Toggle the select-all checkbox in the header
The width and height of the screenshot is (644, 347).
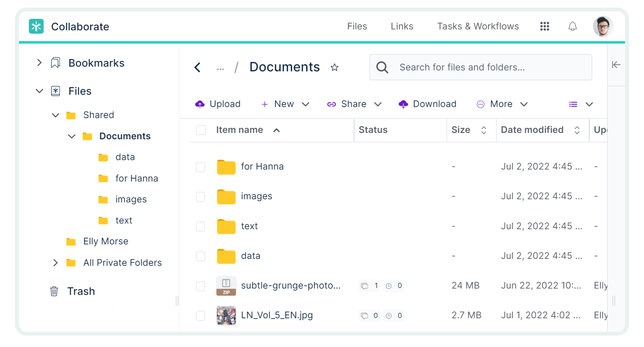(201, 130)
